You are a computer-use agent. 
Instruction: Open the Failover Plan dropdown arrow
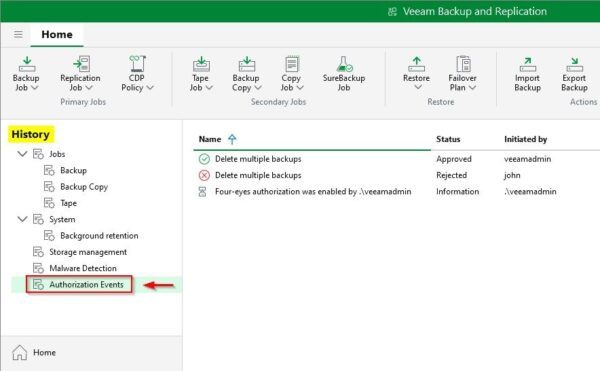(472, 88)
